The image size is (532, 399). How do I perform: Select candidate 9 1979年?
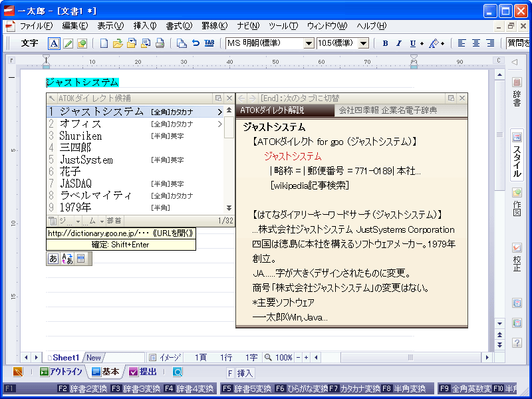click(x=135, y=207)
